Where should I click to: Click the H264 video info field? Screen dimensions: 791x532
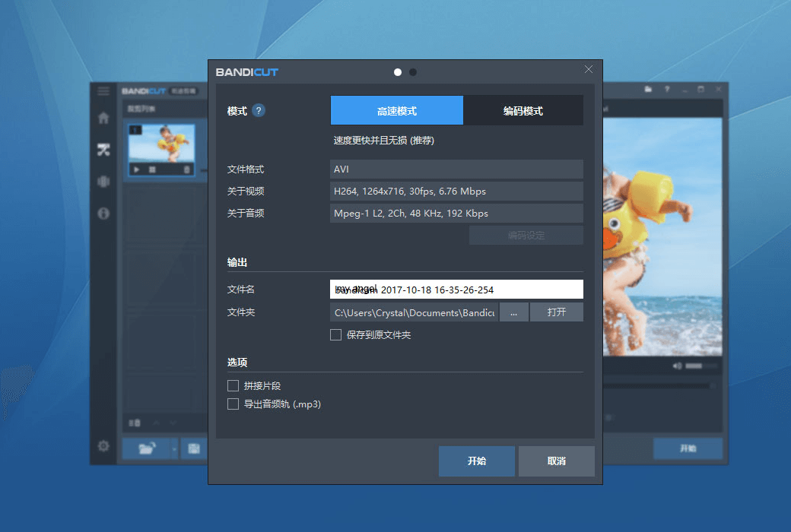(x=456, y=191)
